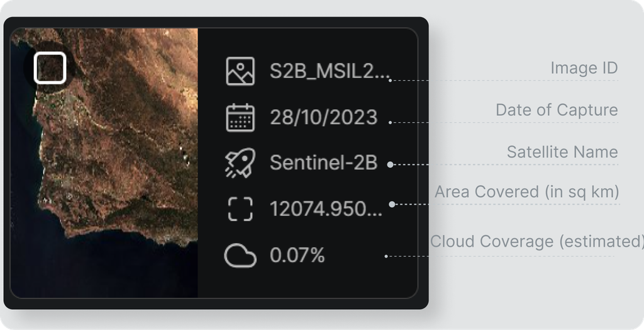The height and width of the screenshot is (330, 644).
Task: Click the connector dot beside Sentinel-2B
Action: tap(390, 164)
